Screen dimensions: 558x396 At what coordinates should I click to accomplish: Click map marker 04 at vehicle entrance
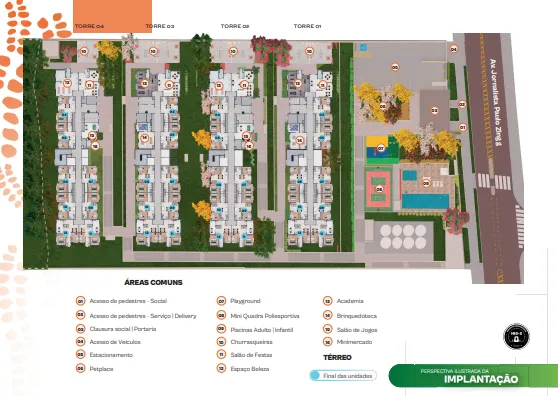[453, 49]
